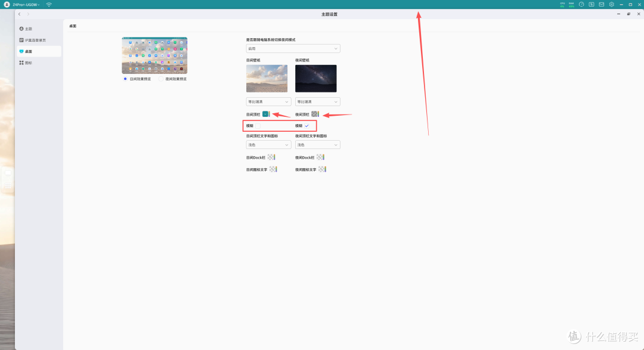Go back with the left arrow button
The image size is (644, 350).
[x=19, y=14]
